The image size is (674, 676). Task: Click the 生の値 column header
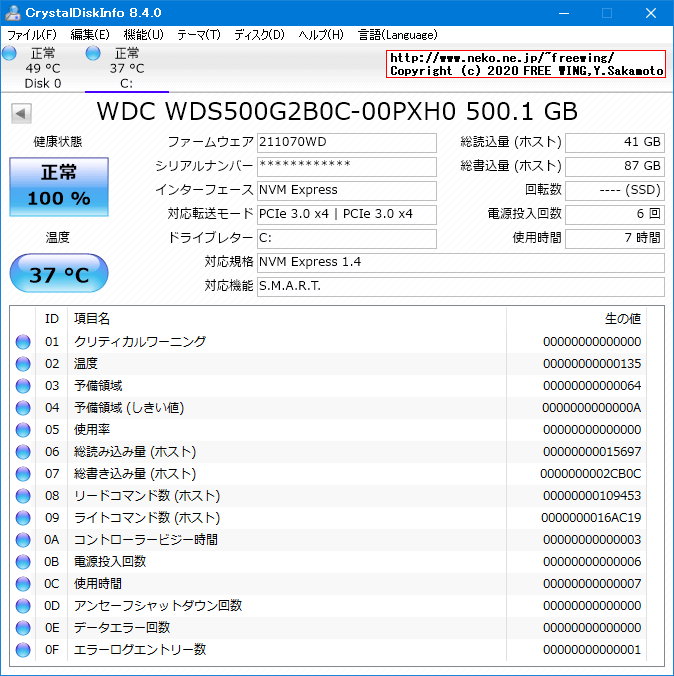(576, 319)
